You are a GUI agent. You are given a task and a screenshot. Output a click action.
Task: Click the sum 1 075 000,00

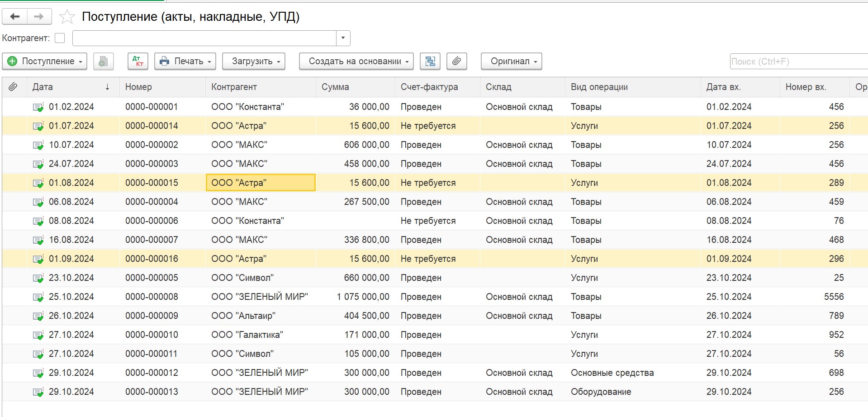click(x=363, y=297)
